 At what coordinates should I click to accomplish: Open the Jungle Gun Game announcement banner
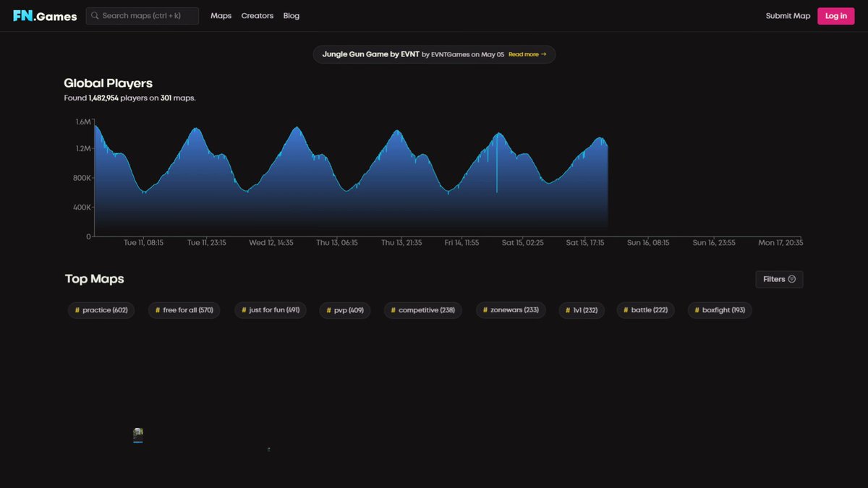(x=434, y=54)
